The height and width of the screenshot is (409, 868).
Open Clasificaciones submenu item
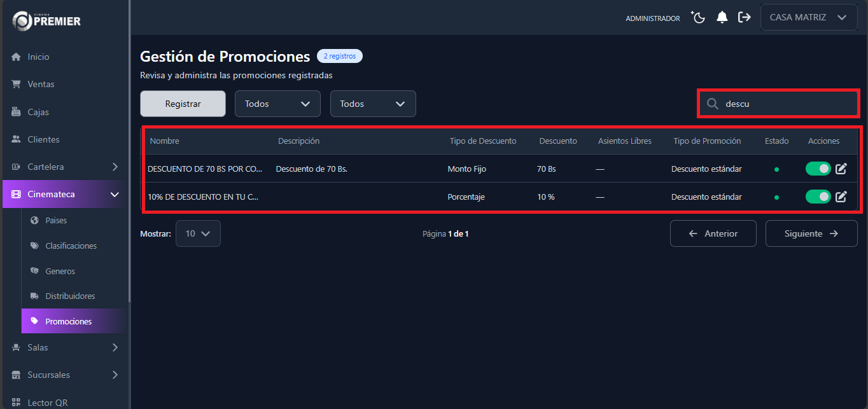[71, 246]
